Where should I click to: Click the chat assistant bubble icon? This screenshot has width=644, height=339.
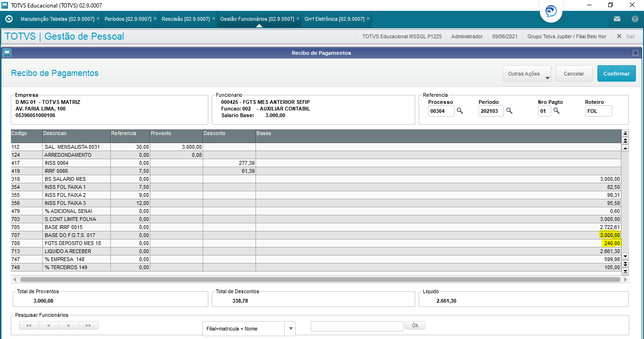[550, 11]
